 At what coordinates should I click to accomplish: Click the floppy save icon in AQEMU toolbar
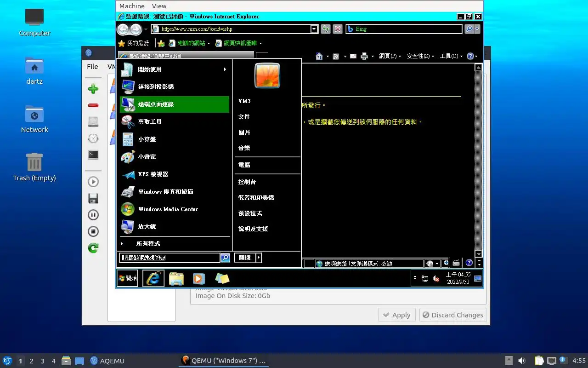[93, 198]
